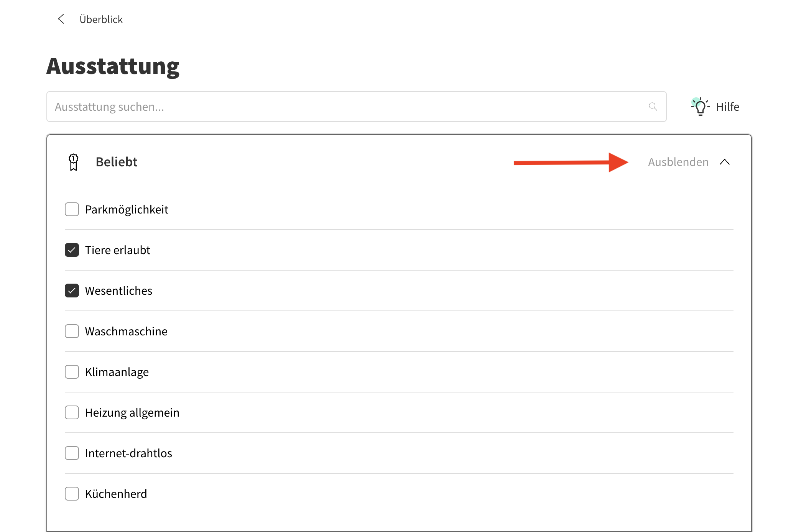Focus the Ausstattung suchen search field
796x532 pixels.
(x=345, y=107)
